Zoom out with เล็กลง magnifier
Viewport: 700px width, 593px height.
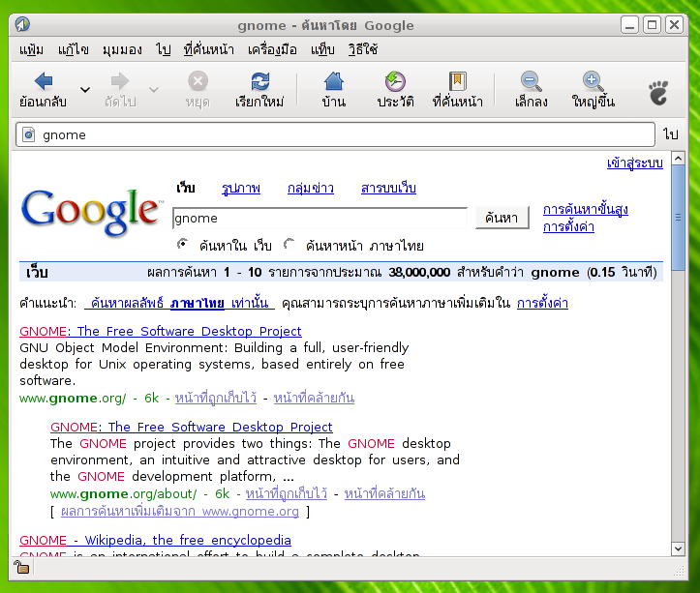coord(531,81)
